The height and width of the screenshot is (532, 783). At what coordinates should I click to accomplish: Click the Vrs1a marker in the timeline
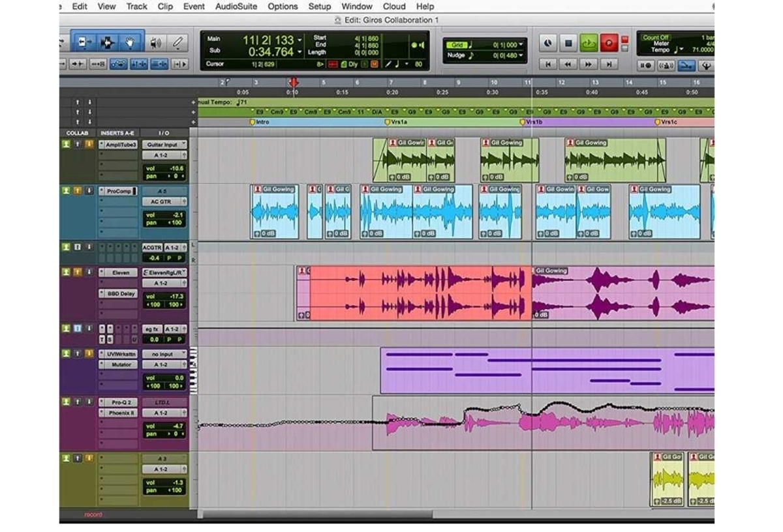(397, 122)
